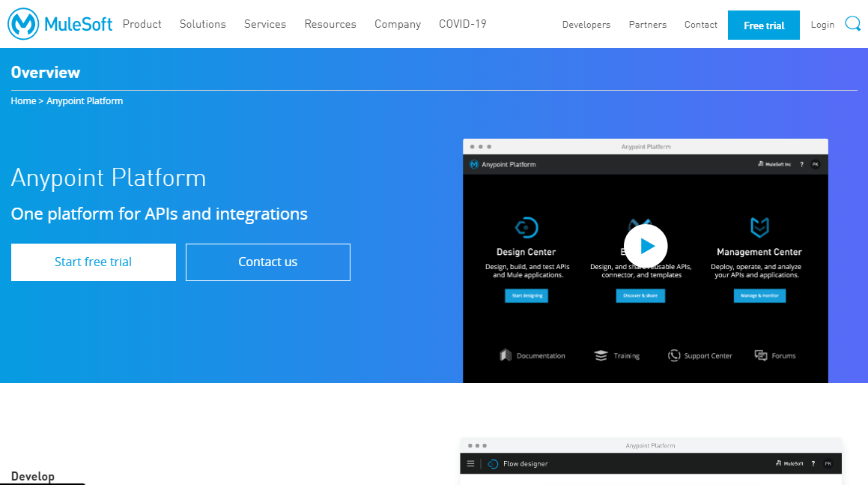The image size is (868, 485).
Task: Open the Services menu
Action: point(265,25)
